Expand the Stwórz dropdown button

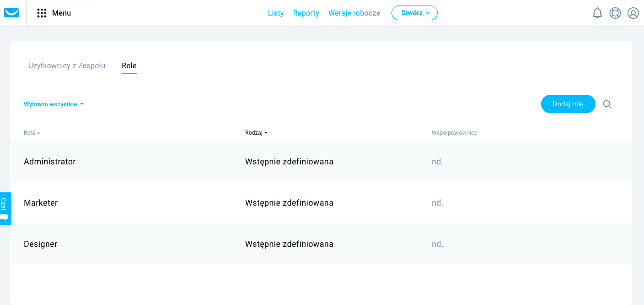pyautogui.click(x=414, y=13)
